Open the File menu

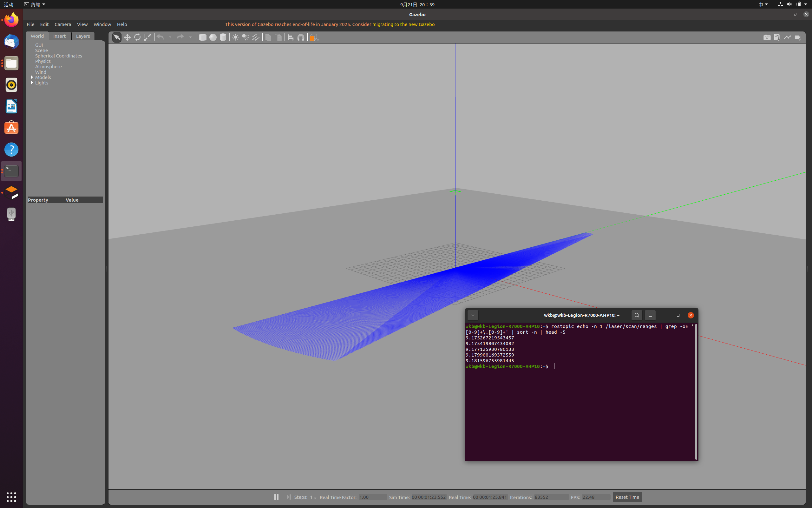[x=30, y=24]
